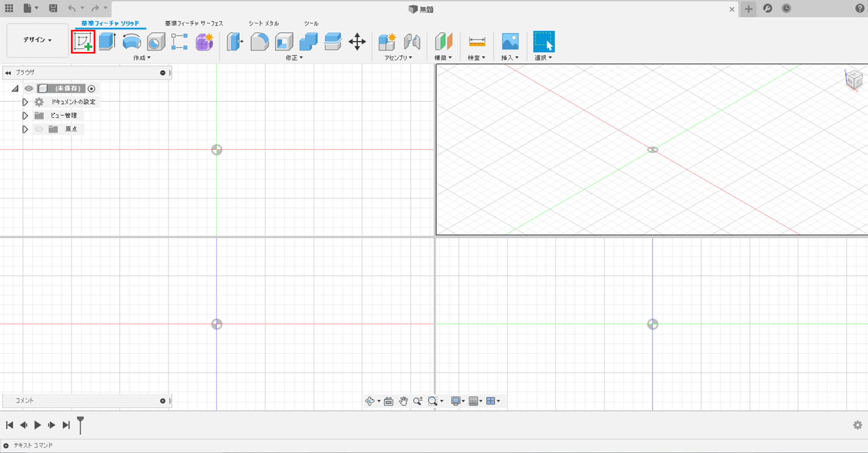Screen dimensions: 868x453
Task: Click the Create Sketch tool icon
Action: point(83,42)
